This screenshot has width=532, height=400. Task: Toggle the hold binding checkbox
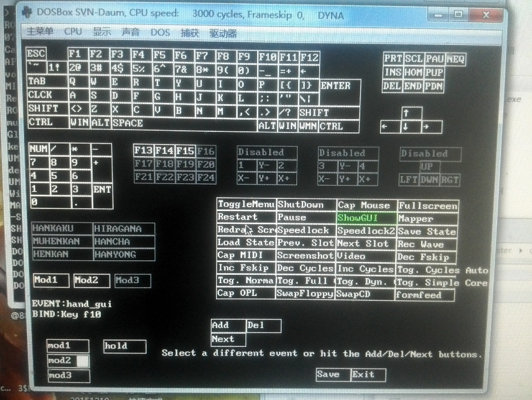click(x=125, y=346)
